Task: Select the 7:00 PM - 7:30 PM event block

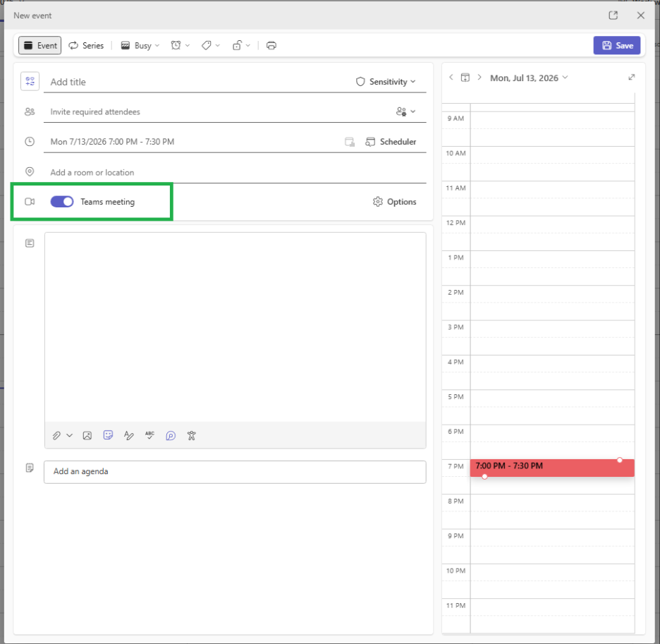Action: pos(552,468)
